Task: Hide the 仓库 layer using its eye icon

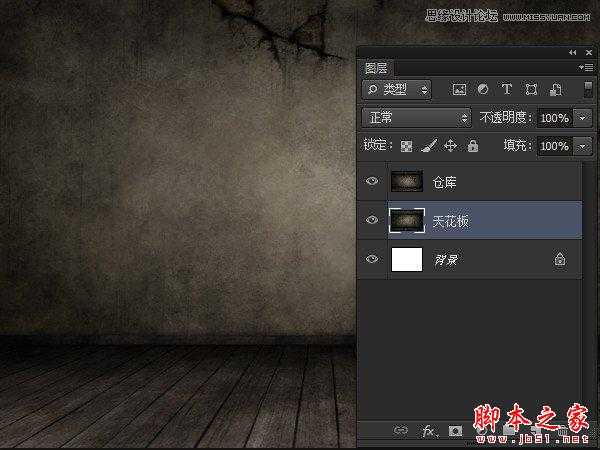Action: click(x=372, y=182)
